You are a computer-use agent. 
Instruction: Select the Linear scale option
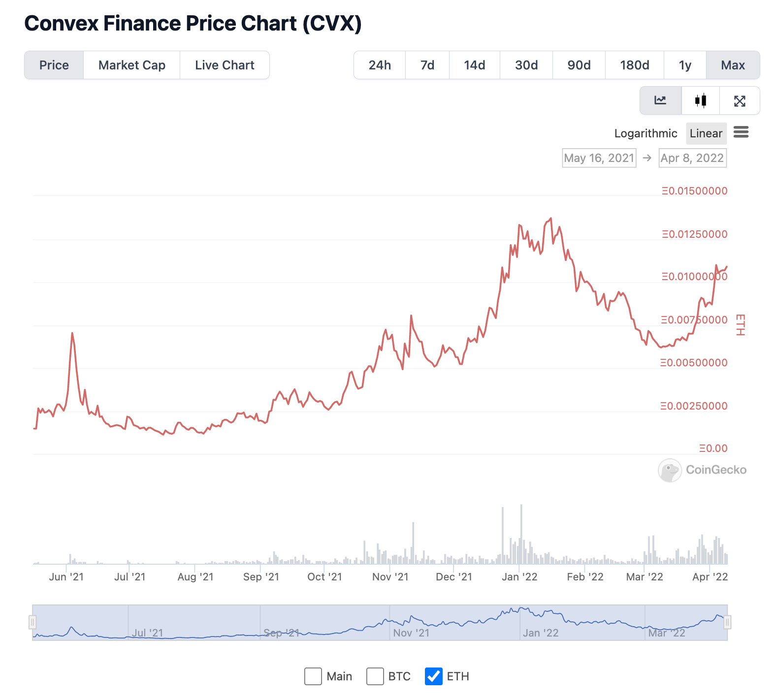(x=706, y=133)
